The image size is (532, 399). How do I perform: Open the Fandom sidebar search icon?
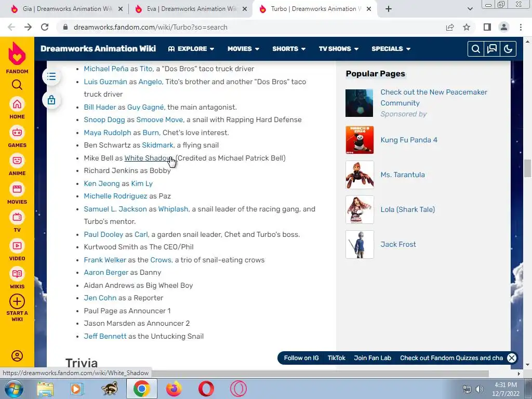pos(17,85)
